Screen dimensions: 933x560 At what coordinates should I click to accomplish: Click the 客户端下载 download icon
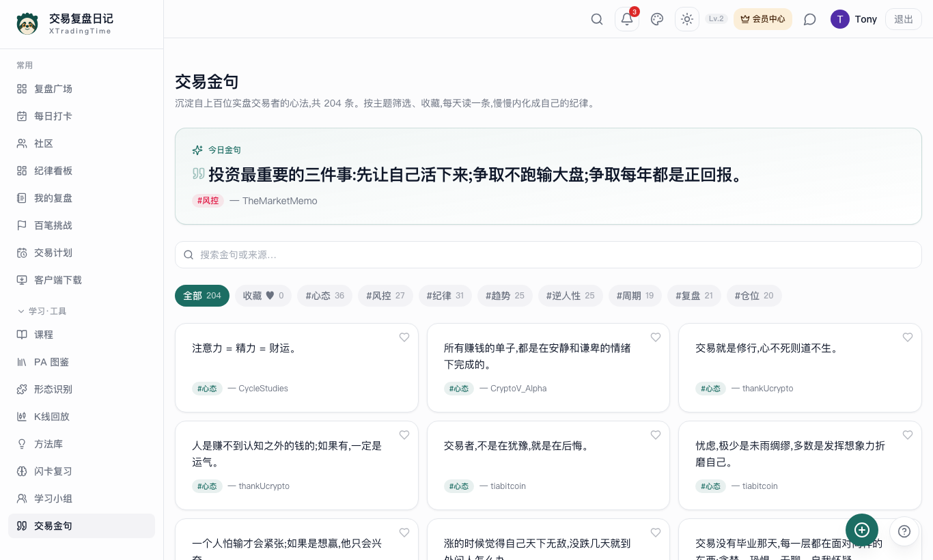[x=22, y=280]
